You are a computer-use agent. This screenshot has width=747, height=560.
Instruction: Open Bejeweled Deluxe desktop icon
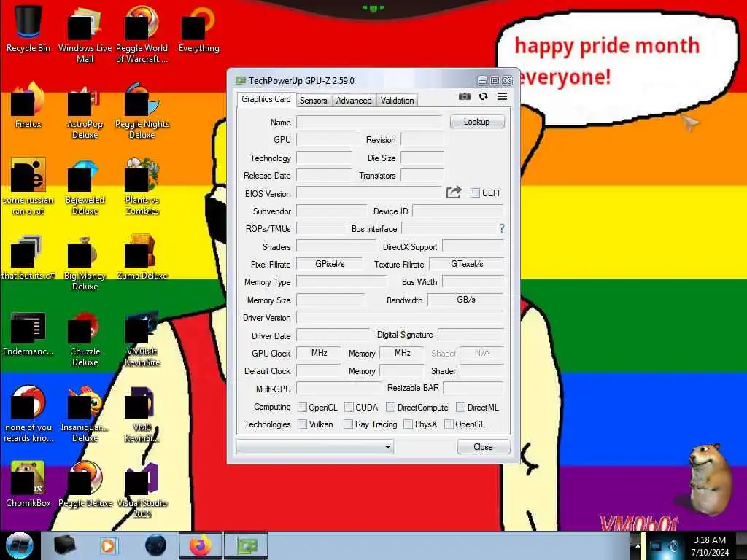click(x=85, y=187)
